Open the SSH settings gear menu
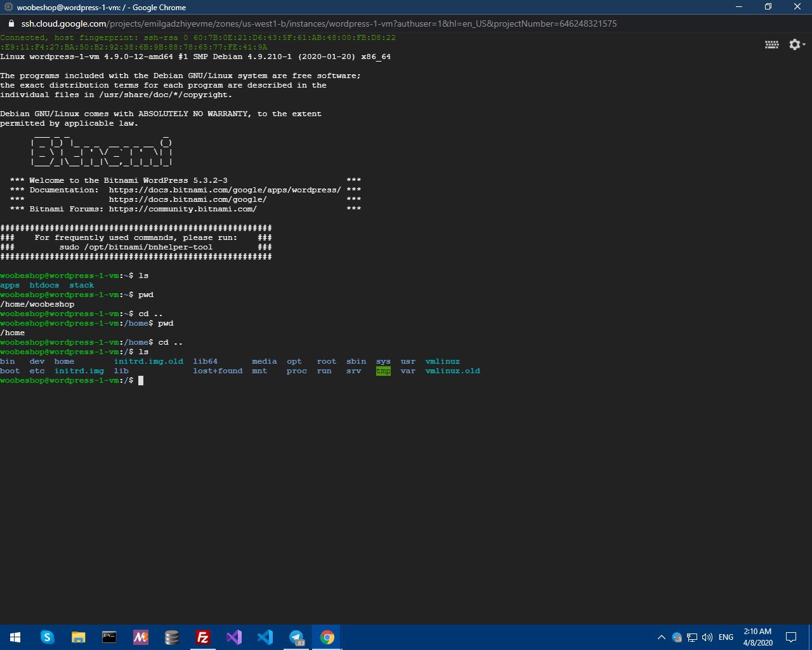Image resolution: width=812 pixels, height=650 pixels. [797, 44]
